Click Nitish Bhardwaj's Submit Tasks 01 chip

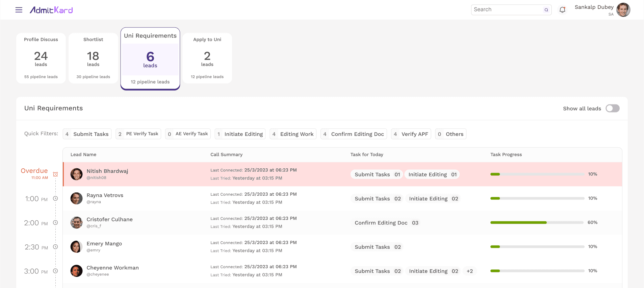click(x=377, y=174)
